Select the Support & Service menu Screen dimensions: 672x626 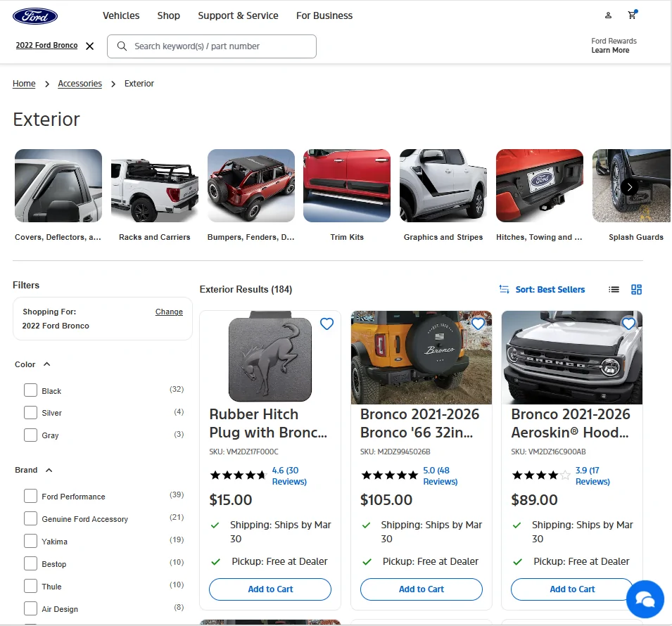[238, 15]
